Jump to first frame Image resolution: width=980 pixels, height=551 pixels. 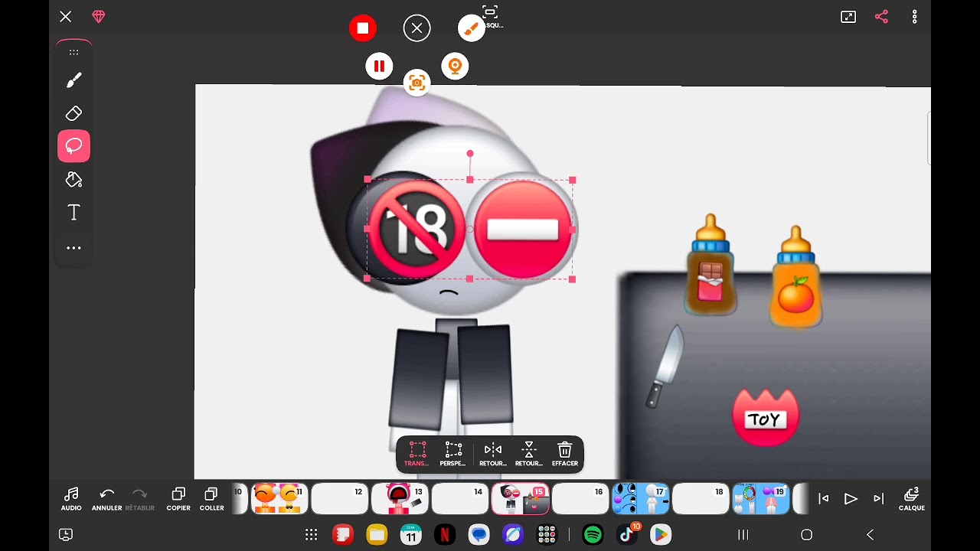823,499
